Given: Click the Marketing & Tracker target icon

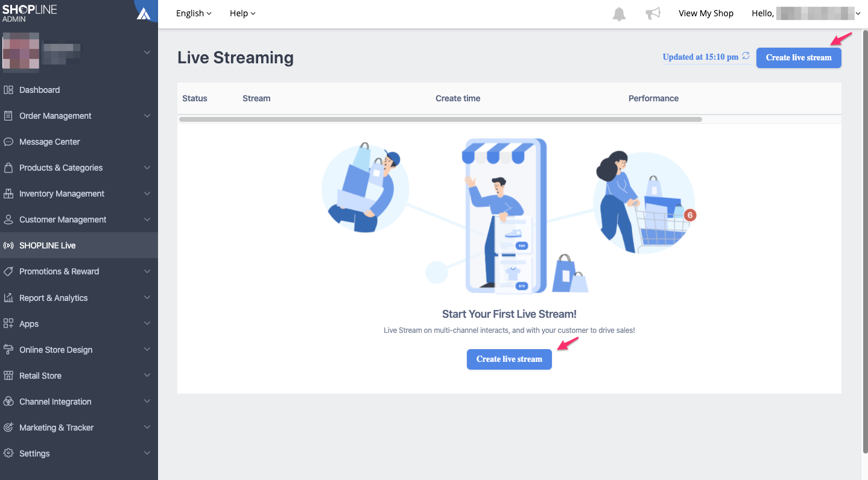Looking at the screenshot, I should click(8, 428).
